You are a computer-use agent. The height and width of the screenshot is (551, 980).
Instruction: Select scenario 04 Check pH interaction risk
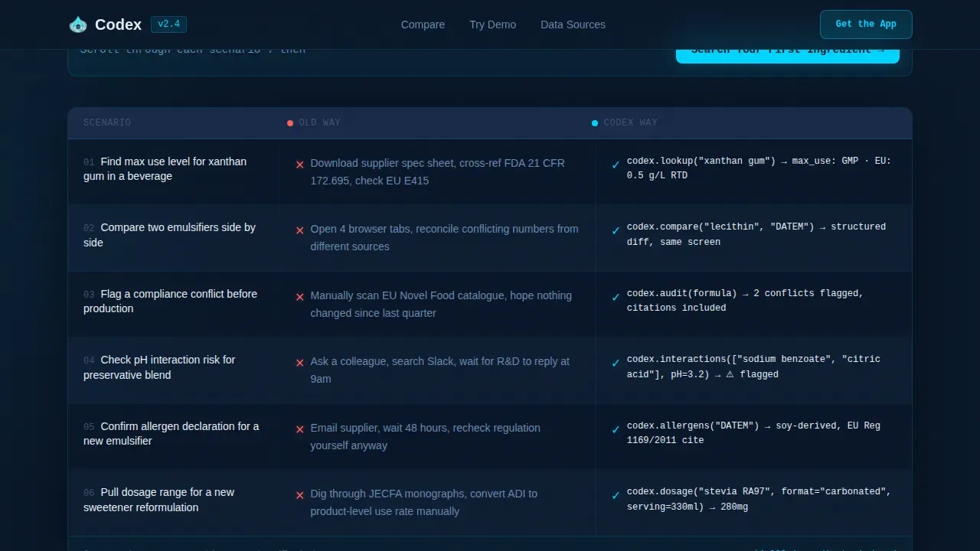pos(174,367)
